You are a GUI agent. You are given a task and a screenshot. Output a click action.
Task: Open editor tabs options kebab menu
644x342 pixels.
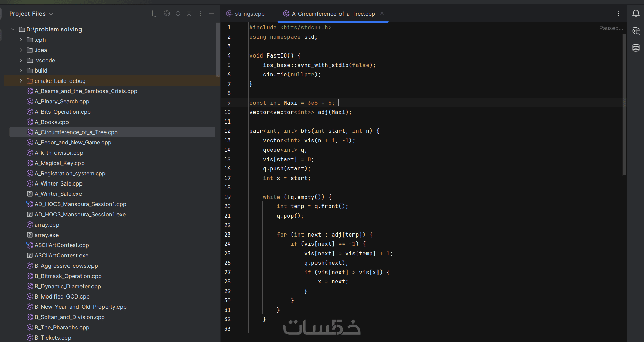[619, 13]
